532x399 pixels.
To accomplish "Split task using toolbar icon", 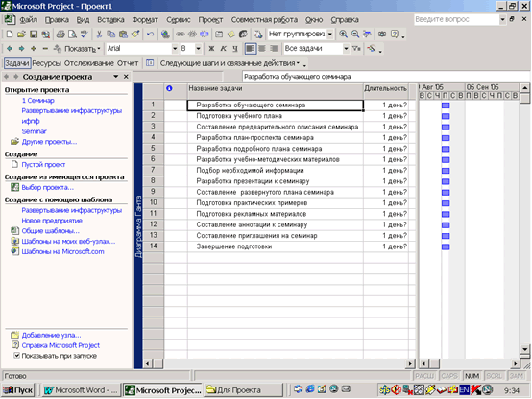I will (x=204, y=34).
